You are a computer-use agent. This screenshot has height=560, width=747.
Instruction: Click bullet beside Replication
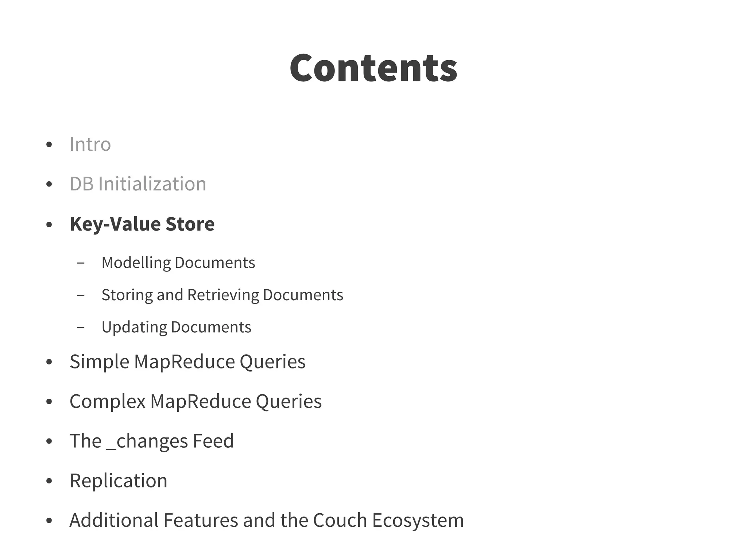pos(49,481)
